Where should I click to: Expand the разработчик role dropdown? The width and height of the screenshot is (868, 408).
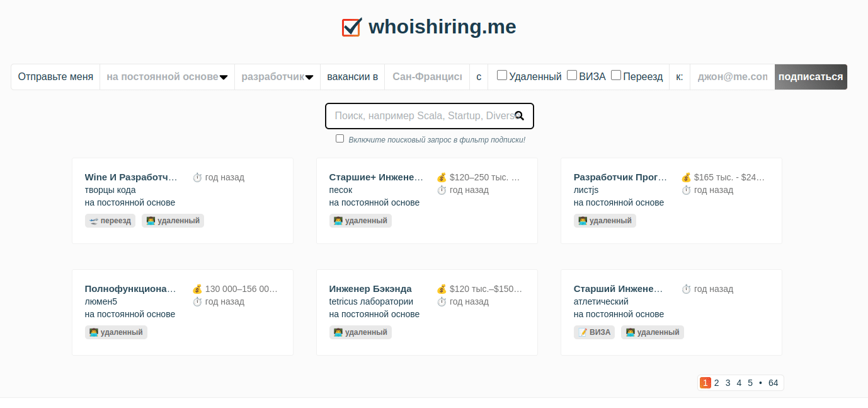pos(277,77)
